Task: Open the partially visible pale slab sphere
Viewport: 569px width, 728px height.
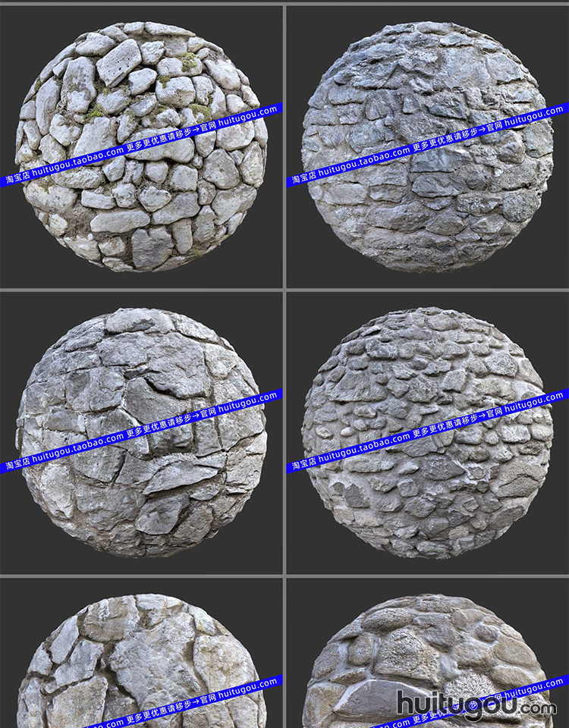Action: point(141,661)
